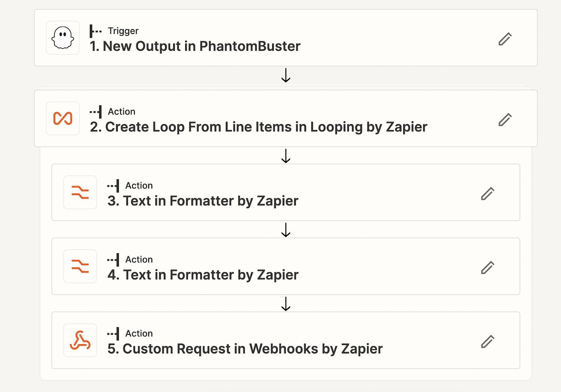
Task: Click the arrow between steps 3 and 4
Action: click(x=286, y=230)
